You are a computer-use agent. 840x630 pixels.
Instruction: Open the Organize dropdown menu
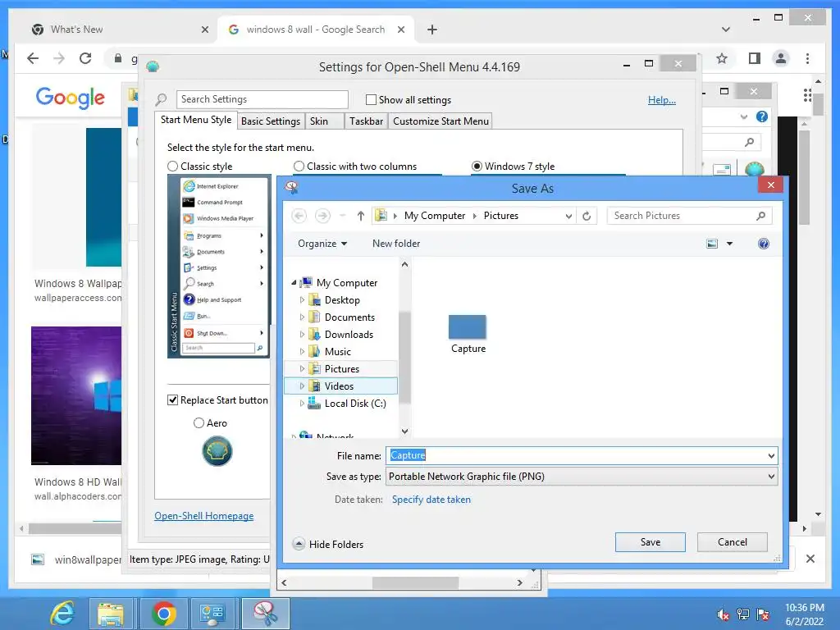(322, 244)
